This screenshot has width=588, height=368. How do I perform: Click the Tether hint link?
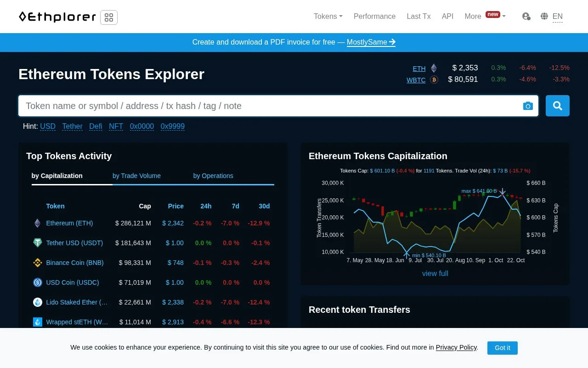[x=73, y=126]
